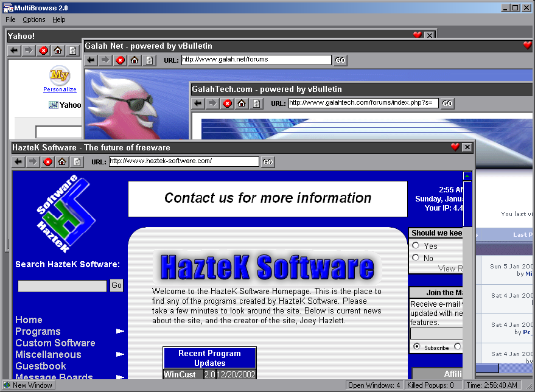Click the back arrow in HazteK Software window

point(18,162)
